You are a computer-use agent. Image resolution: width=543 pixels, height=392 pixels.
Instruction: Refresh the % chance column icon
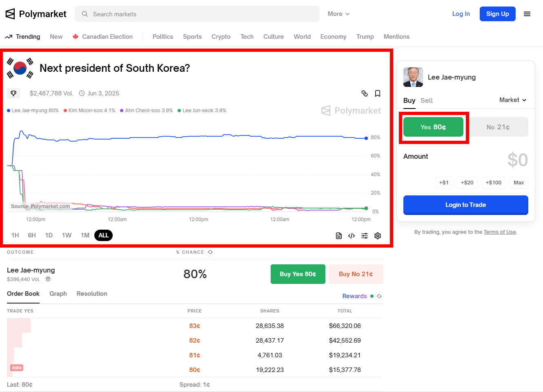coord(210,252)
